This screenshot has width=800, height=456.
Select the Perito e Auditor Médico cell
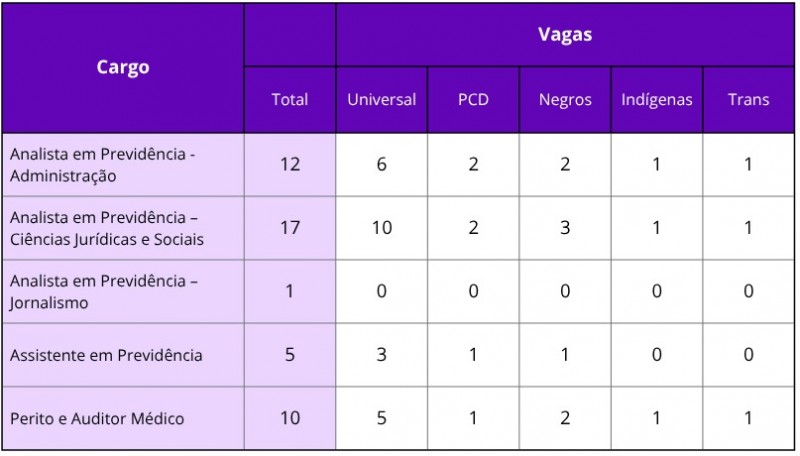pos(97,418)
